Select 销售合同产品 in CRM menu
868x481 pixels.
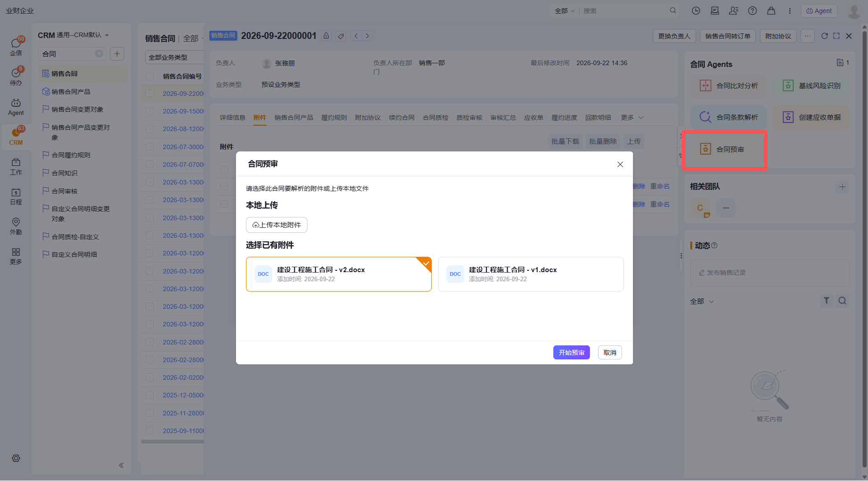[x=71, y=91]
